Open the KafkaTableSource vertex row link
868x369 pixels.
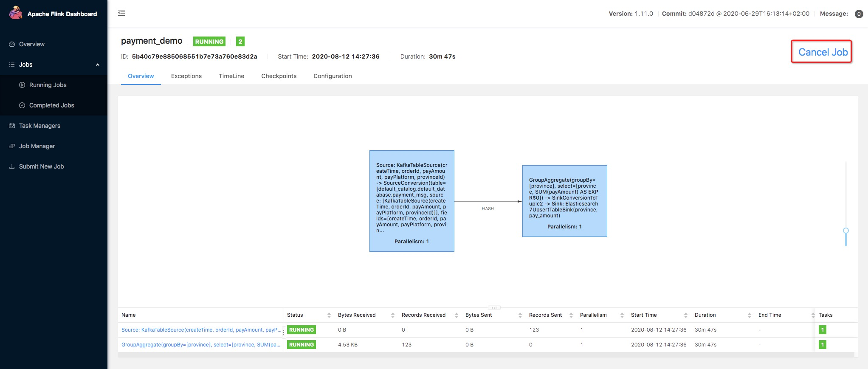[201, 330]
